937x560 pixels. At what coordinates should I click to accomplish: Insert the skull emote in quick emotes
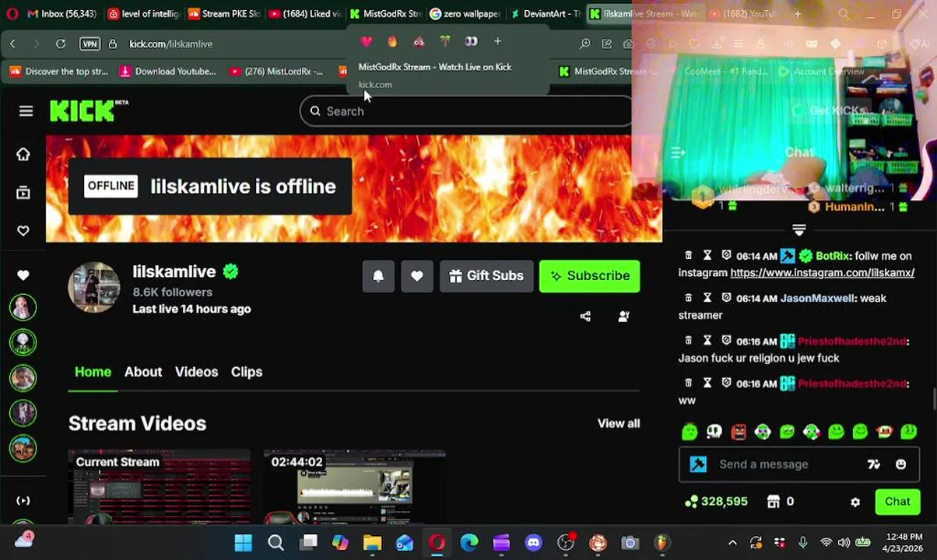(714, 432)
